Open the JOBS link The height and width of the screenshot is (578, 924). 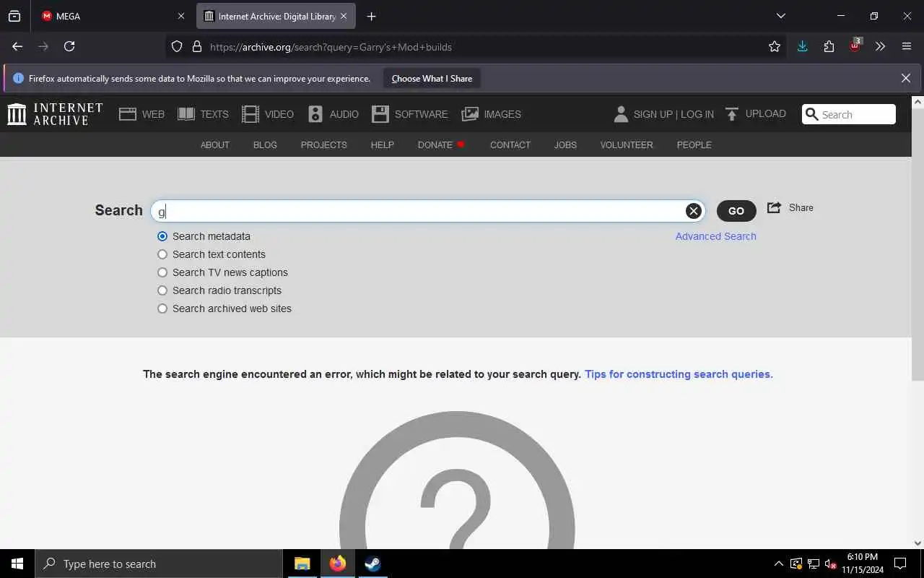coord(565,144)
